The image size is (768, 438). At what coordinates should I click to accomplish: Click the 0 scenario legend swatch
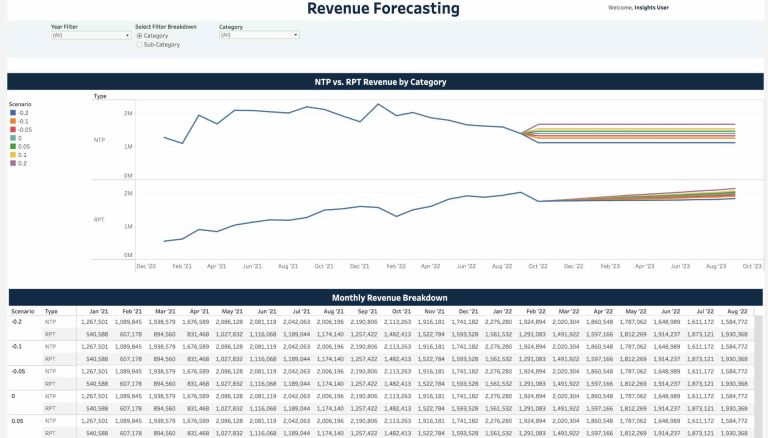13,138
